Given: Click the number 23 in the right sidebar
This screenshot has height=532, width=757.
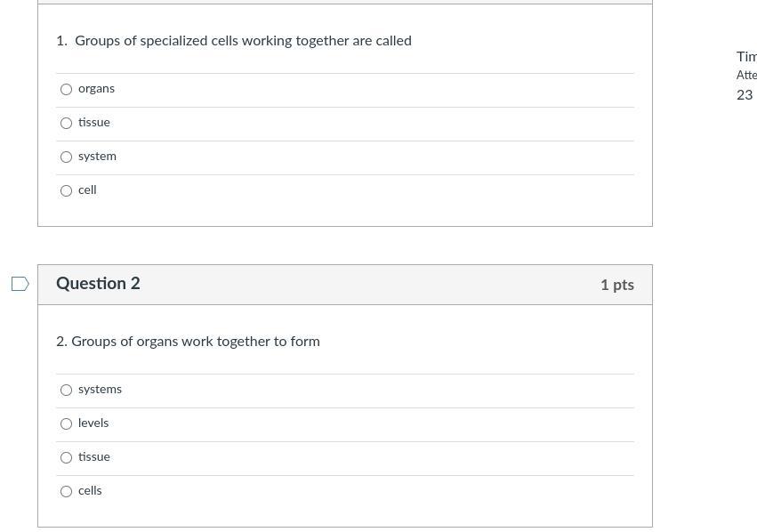Looking at the screenshot, I should click(x=745, y=95).
